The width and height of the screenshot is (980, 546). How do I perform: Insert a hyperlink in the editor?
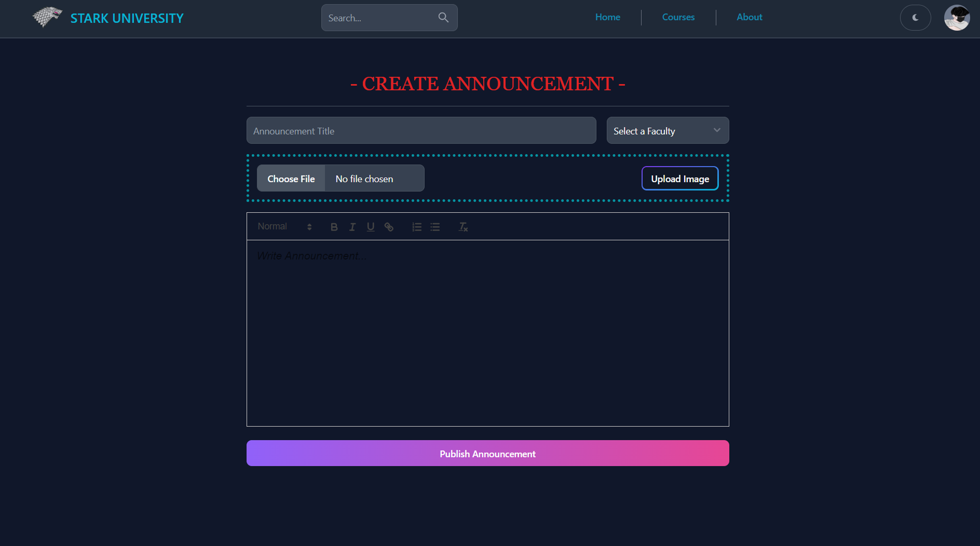click(388, 227)
